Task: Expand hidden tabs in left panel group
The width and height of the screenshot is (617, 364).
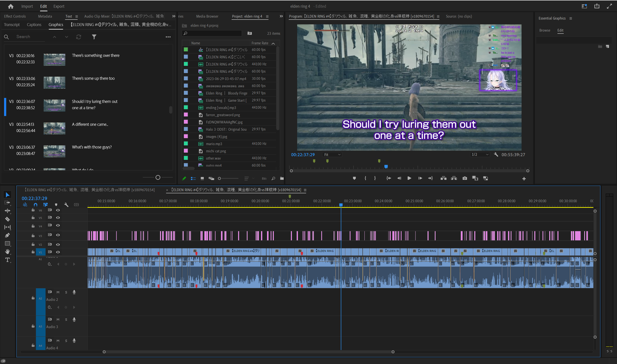Action: (174, 16)
